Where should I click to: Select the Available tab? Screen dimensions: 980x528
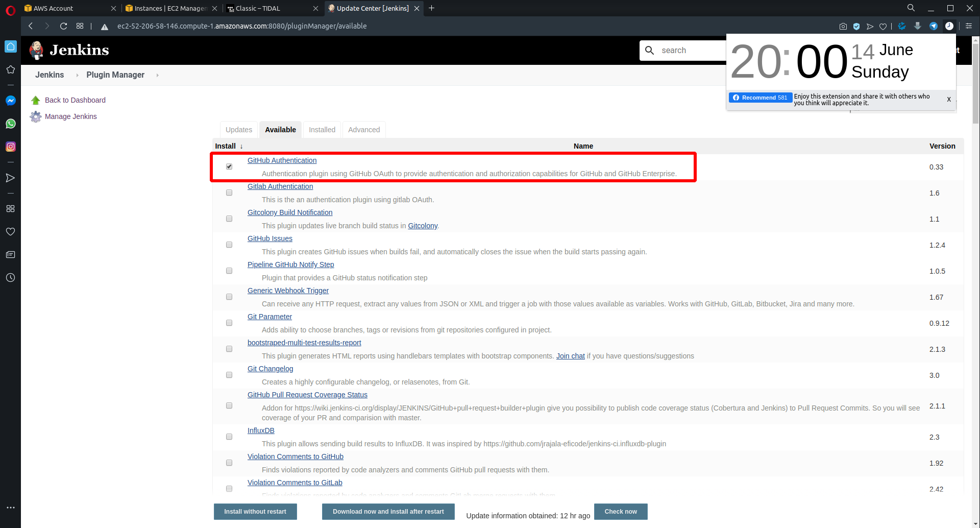[280, 130]
